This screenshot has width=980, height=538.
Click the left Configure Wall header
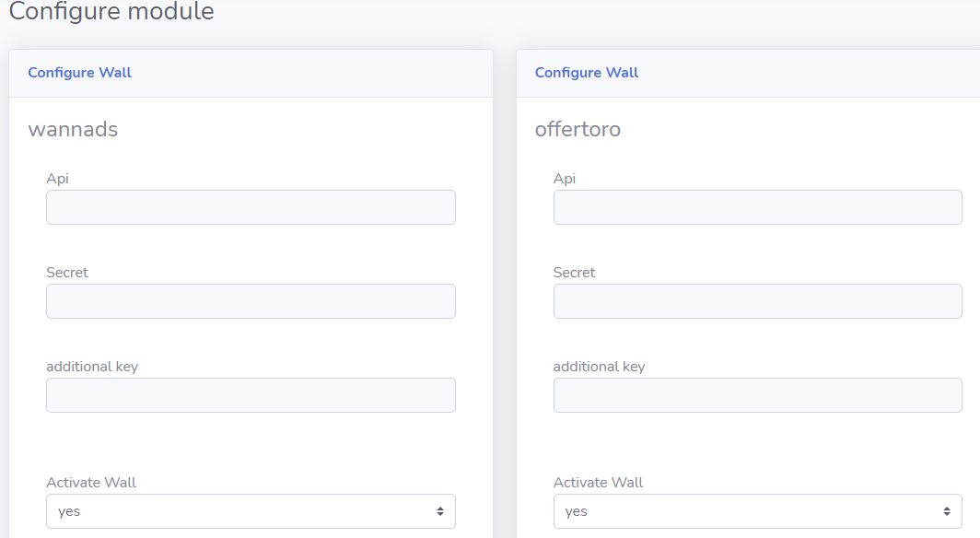[x=80, y=73]
